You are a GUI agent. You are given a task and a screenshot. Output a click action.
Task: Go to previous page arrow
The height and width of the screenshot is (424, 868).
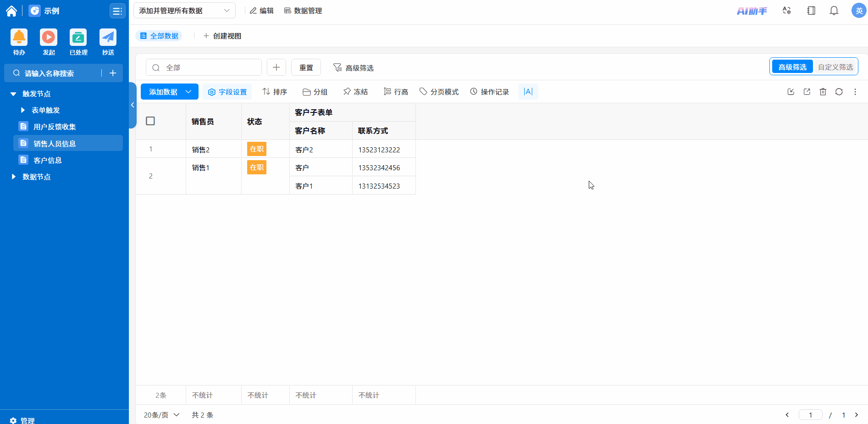(x=787, y=415)
